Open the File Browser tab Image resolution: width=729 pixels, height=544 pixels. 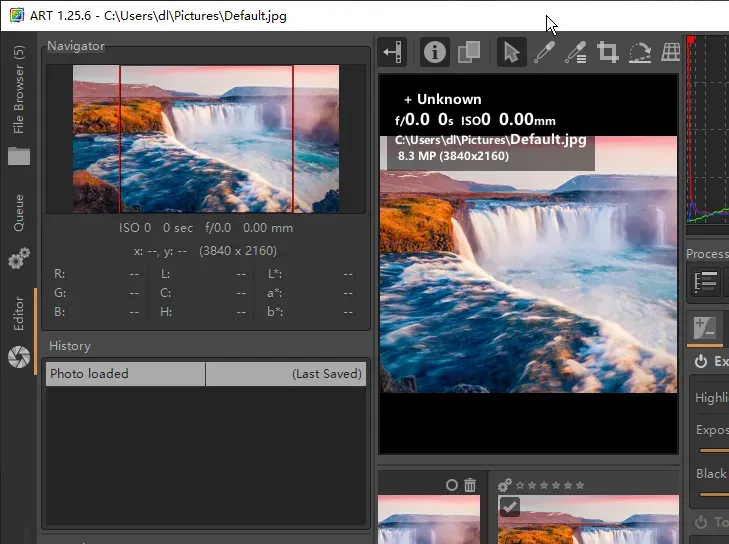pos(18,90)
